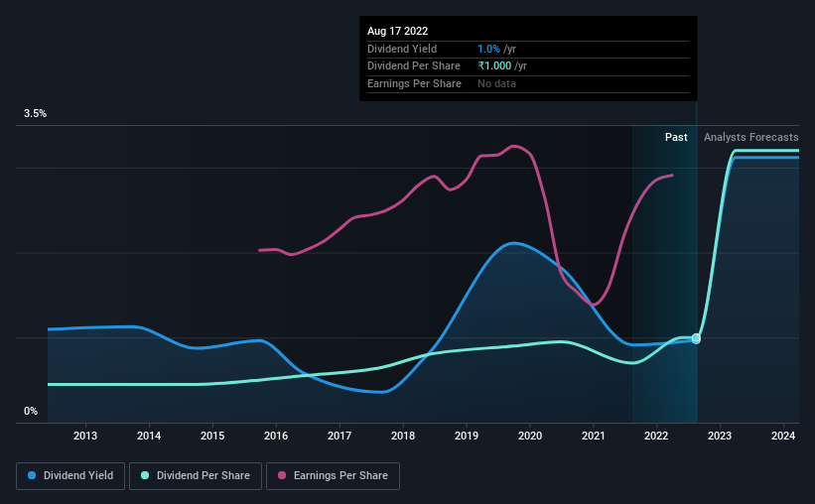Image resolution: width=815 pixels, height=504 pixels.
Task: Click the teal Dividend Per Share legend dot
Action: tap(145, 475)
